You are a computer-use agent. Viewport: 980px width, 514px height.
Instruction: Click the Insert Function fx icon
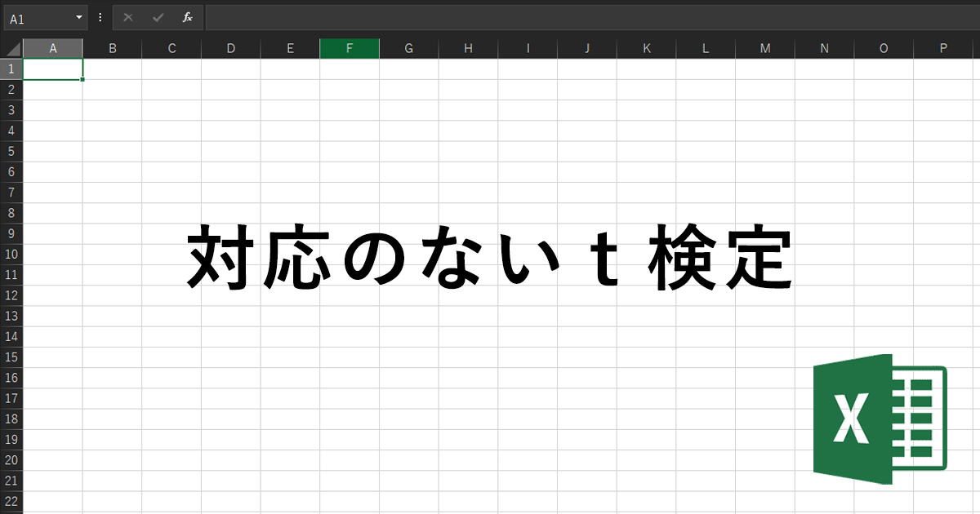[187, 17]
